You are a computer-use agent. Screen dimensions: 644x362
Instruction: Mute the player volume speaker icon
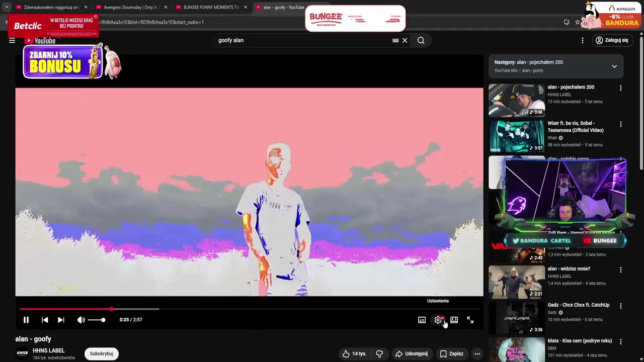pos(80,320)
